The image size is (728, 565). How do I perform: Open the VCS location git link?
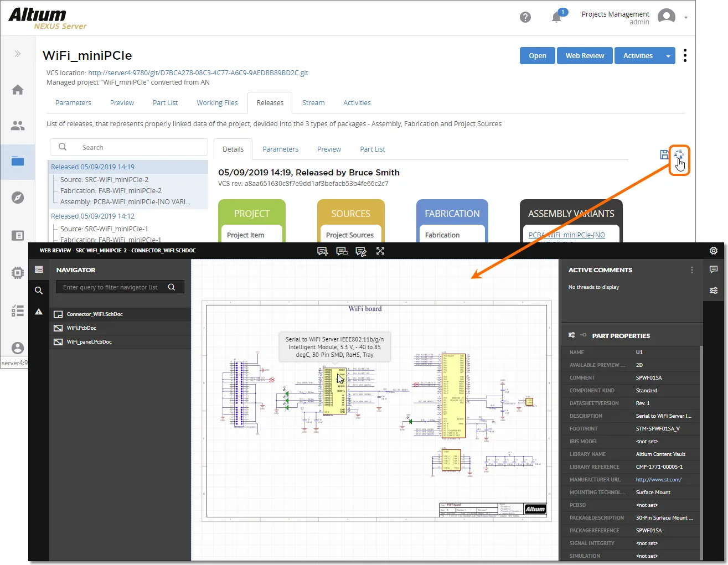(x=198, y=72)
